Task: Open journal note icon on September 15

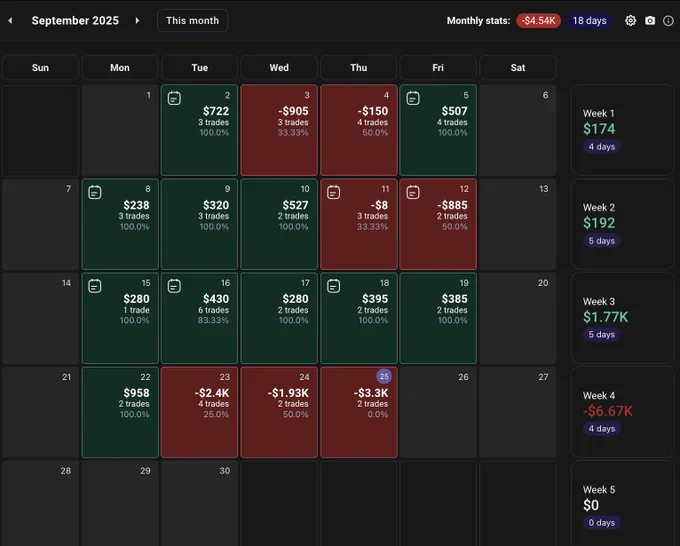Action: click(95, 286)
